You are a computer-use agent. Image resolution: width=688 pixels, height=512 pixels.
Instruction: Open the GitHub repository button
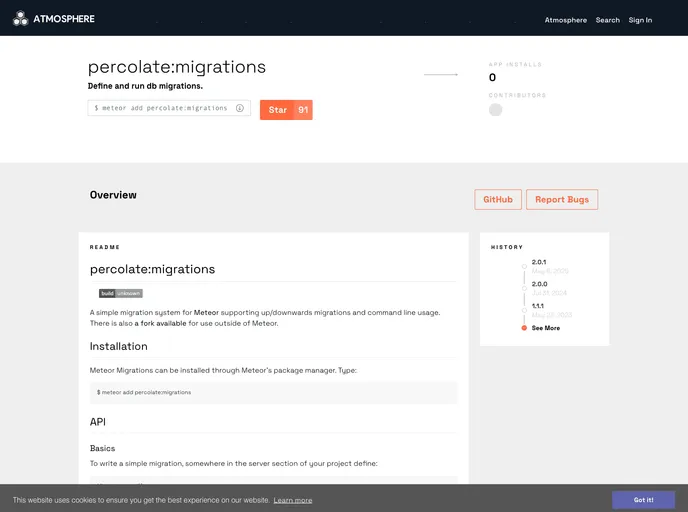[498, 200]
